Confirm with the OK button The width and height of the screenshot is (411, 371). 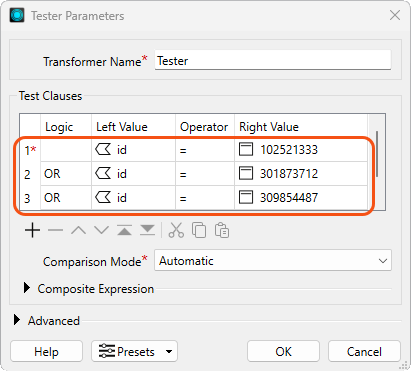[x=283, y=351]
